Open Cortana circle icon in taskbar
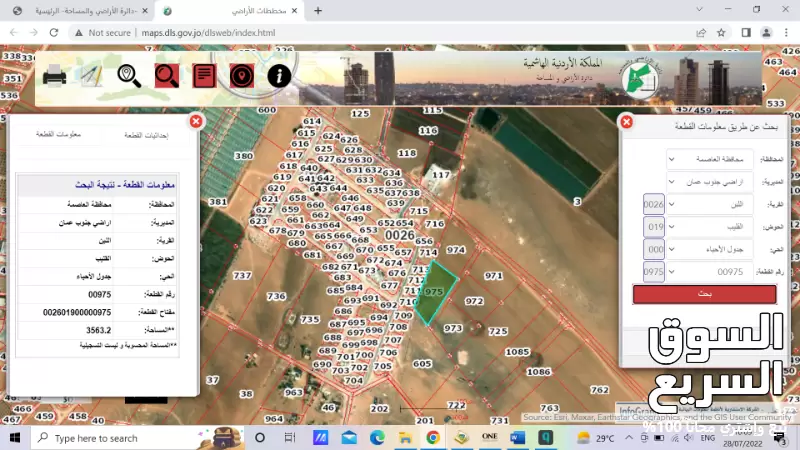The width and height of the screenshot is (800, 450). pos(260,438)
